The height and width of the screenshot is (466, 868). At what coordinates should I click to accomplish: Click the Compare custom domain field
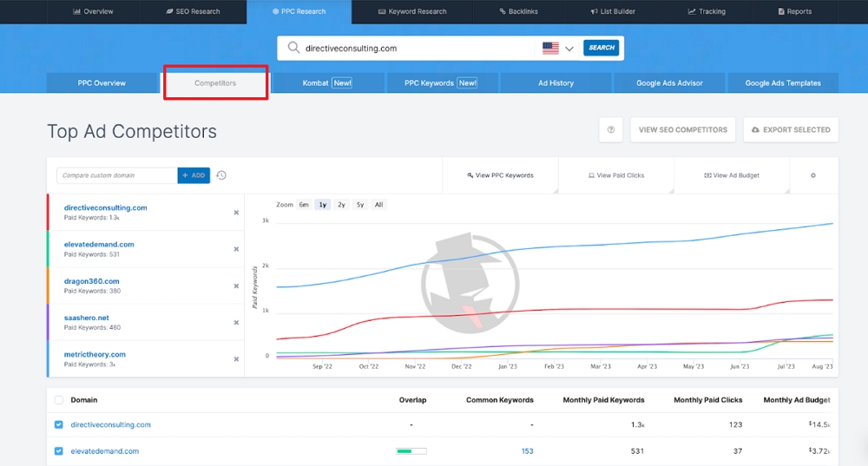(117, 175)
